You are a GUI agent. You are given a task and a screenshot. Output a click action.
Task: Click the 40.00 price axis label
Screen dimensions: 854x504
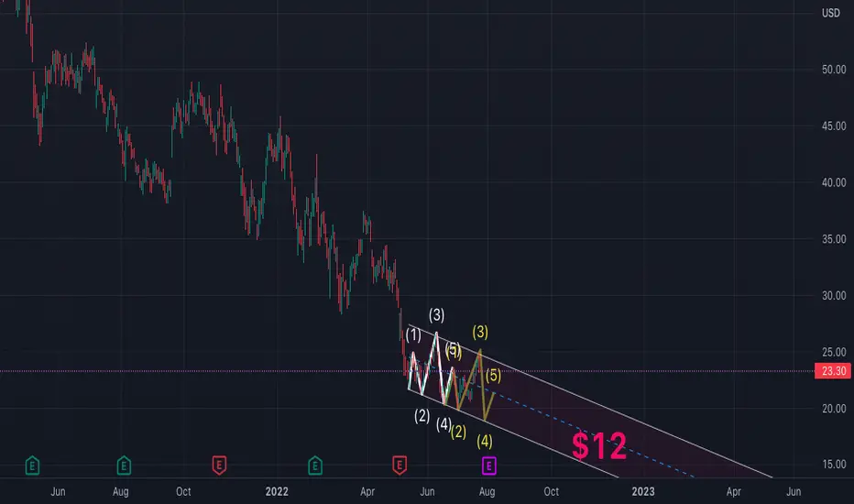833,182
